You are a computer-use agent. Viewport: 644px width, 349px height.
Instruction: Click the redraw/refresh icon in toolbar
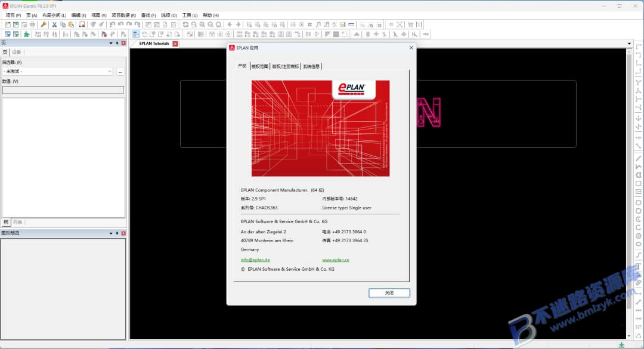[185, 24]
